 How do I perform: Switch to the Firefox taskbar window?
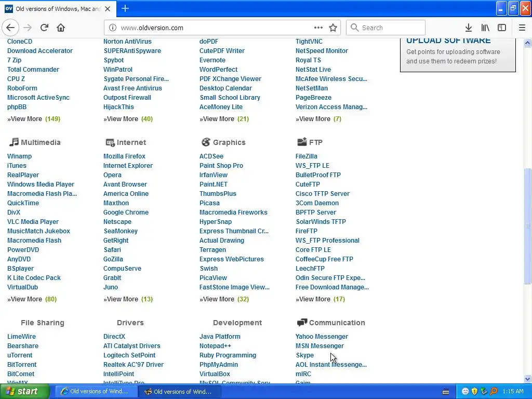point(180,392)
